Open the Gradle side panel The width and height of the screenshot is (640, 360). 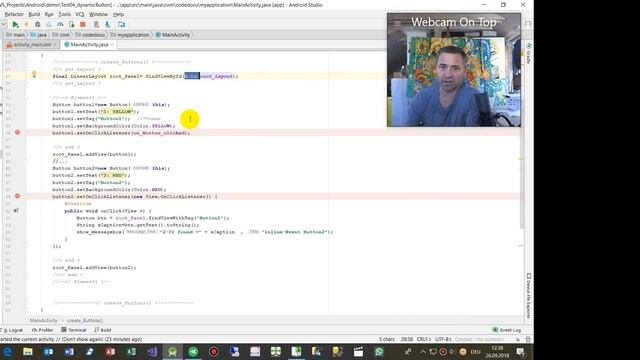tap(529, 53)
